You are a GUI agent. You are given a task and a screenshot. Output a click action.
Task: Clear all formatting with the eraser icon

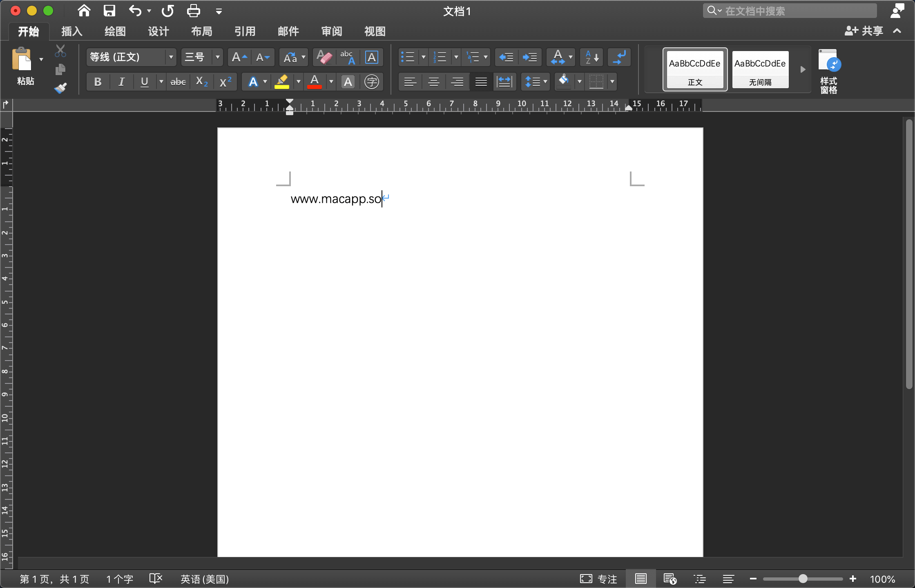coord(324,57)
